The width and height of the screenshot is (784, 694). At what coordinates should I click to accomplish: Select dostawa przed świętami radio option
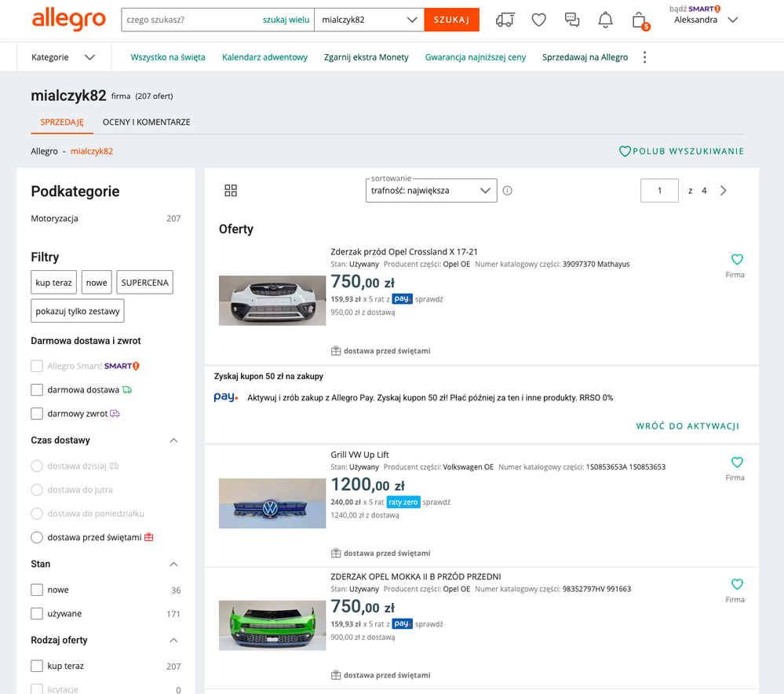coord(37,538)
